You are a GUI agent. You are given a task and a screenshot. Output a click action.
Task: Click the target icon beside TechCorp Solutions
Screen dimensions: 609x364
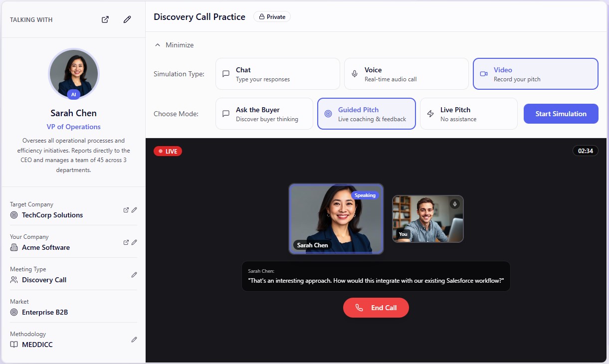coord(14,215)
